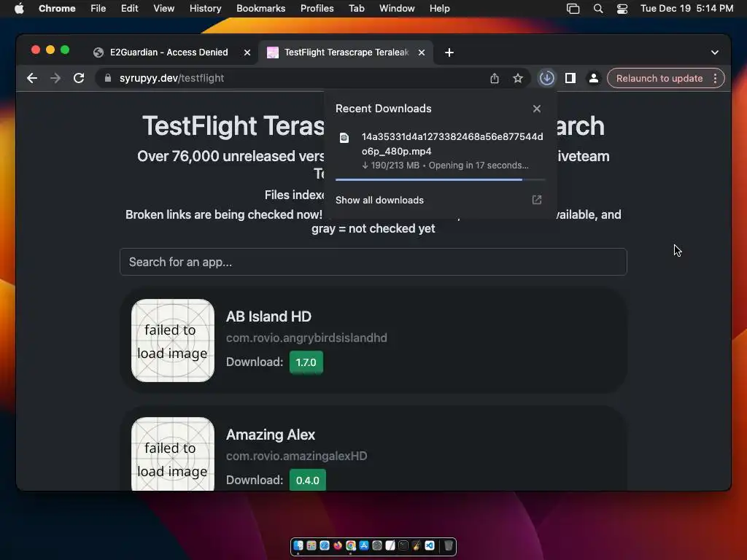Bookmark this page with the star

[518, 78]
